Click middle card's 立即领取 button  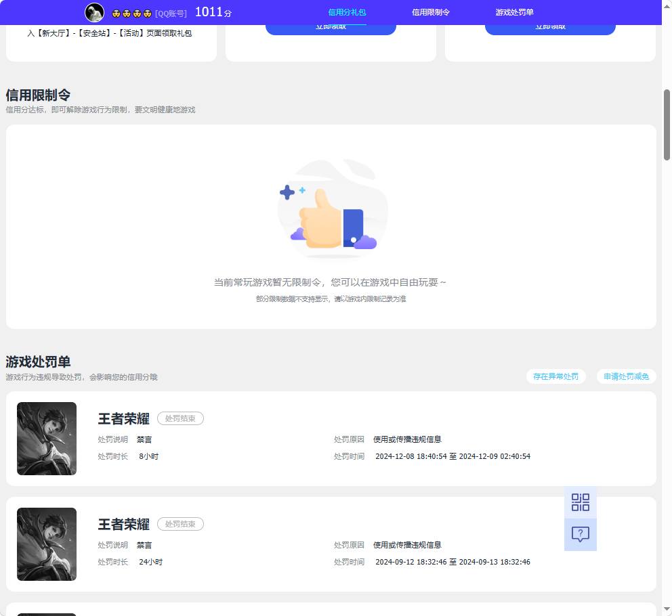[331, 29]
